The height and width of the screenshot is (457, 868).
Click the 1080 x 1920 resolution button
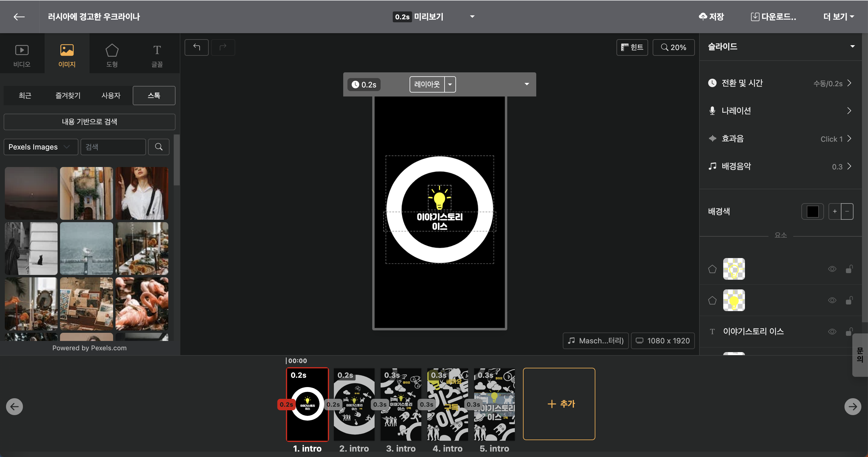[x=662, y=341]
